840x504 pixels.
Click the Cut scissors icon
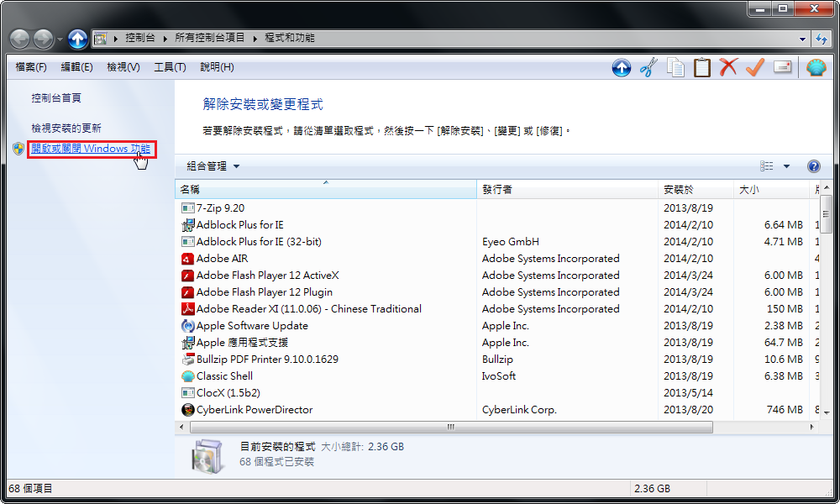[x=648, y=68]
